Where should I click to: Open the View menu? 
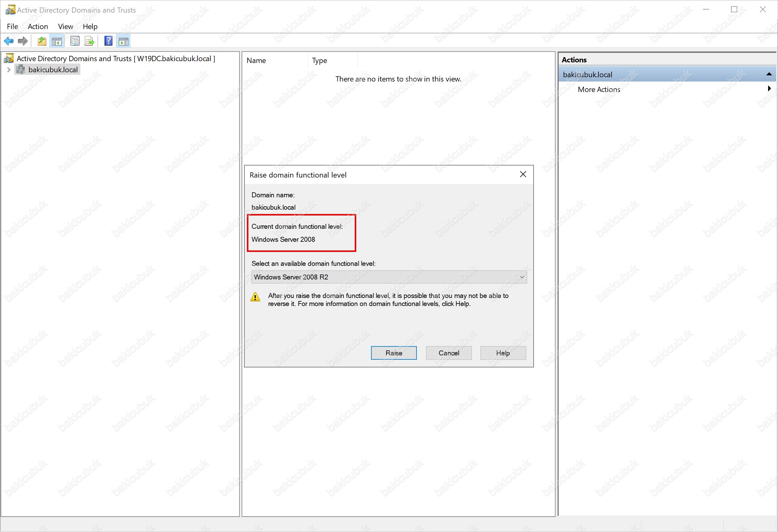(x=65, y=27)
